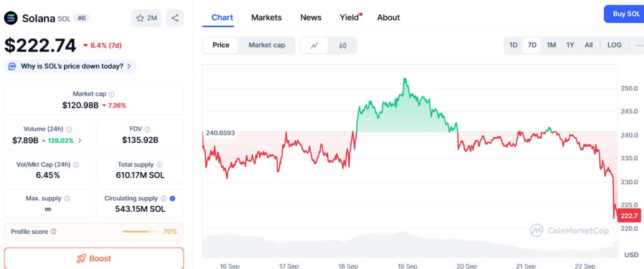Click the share icon next to Solana

click(x=175, y=18)
